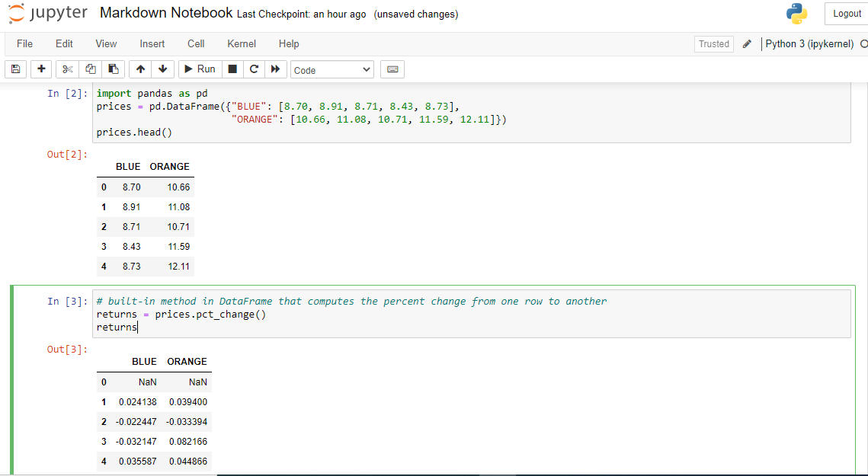Move the selected cell down
The image size is (868, 476).
[163, 69]
